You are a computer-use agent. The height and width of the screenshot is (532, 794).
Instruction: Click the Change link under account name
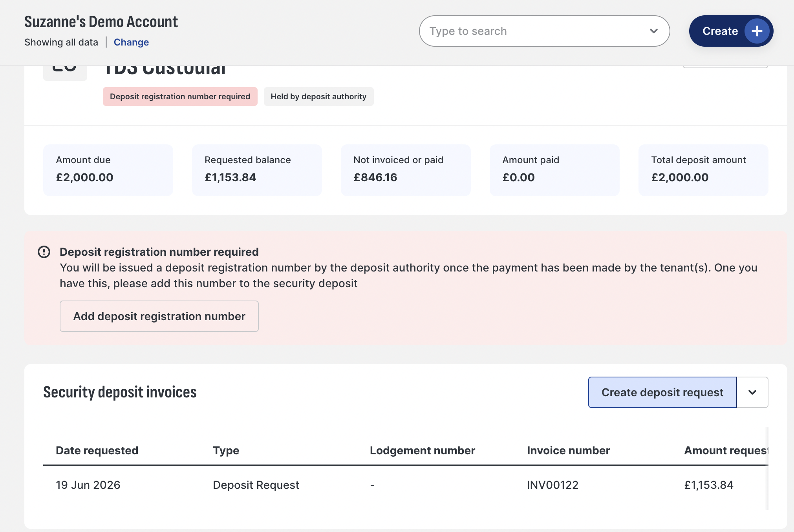131,42
